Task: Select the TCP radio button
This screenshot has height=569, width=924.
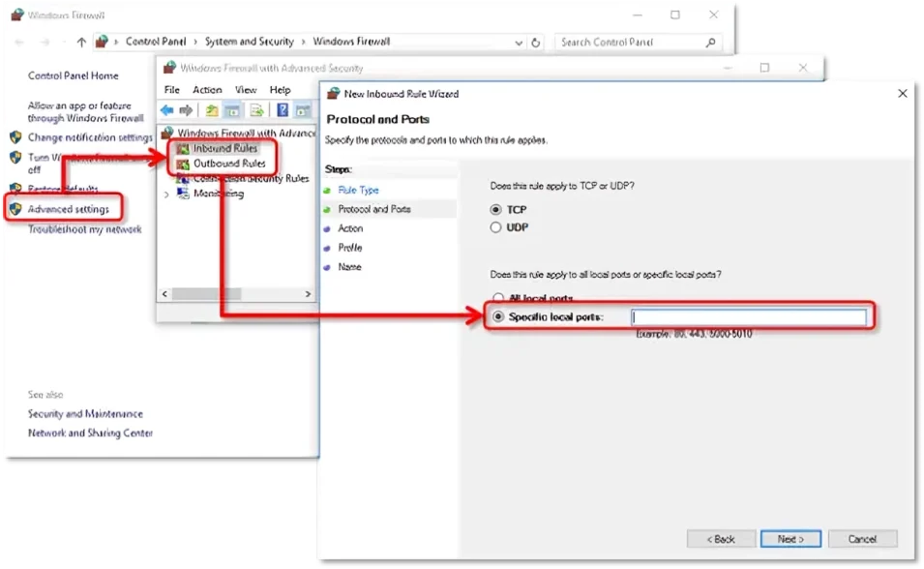Action: (496, 211)
